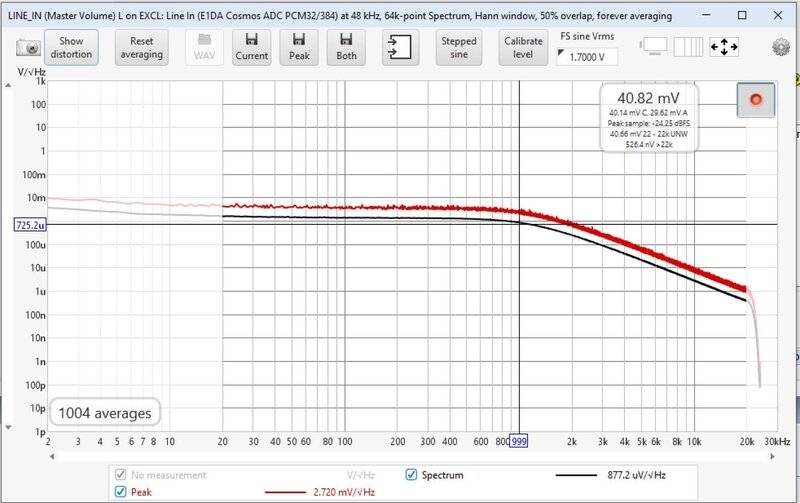Click the 40.82 mV level readout
Image resolution: width=800 pixels, height=503 pixels.
tap(648, 97)
